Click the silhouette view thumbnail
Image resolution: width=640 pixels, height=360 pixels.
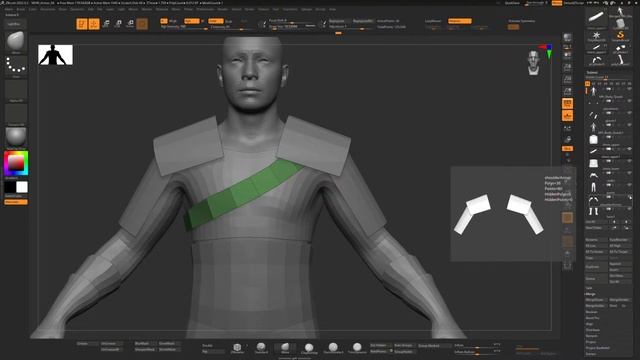(56, 55)
